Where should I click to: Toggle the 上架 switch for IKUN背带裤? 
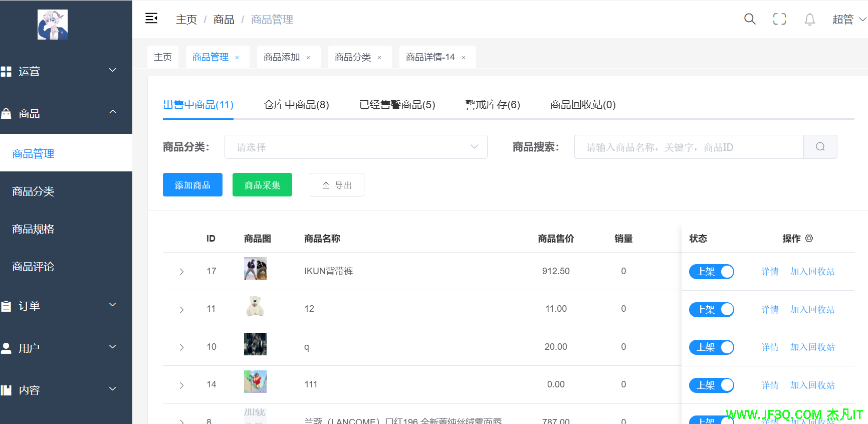tap(711, 272)
